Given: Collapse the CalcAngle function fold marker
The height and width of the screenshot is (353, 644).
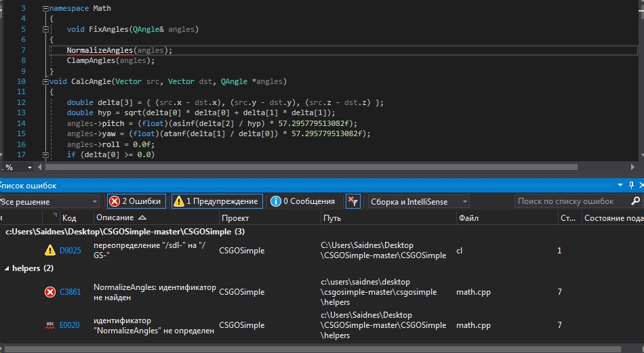Looking at the screenshot, I should click(x=45, y=82).
